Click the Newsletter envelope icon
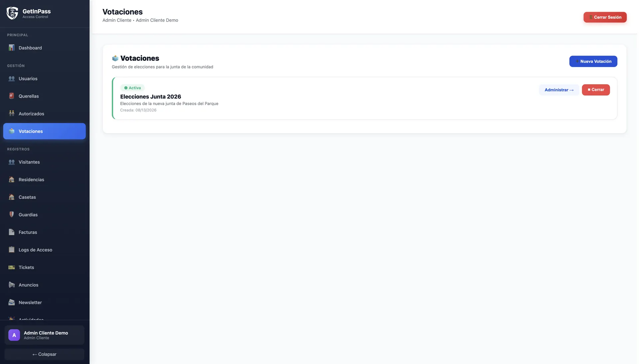This screenshot has width=639, height=364. [x=12, y=302]
